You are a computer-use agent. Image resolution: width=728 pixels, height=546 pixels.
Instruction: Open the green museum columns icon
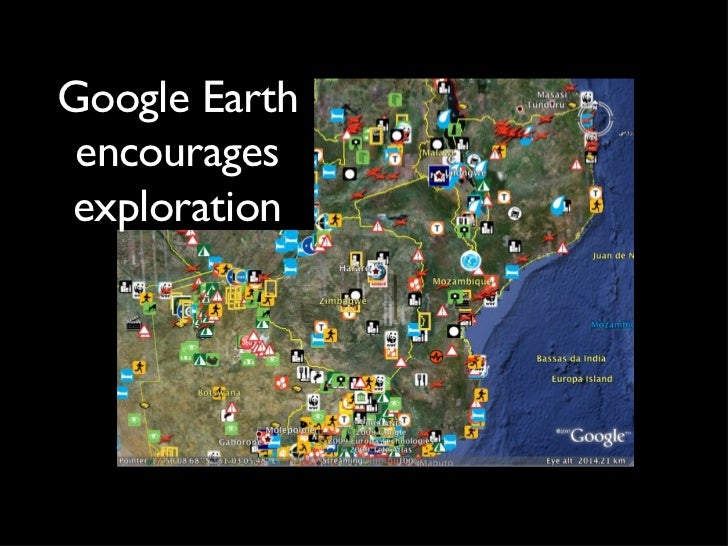coord(362,399)
